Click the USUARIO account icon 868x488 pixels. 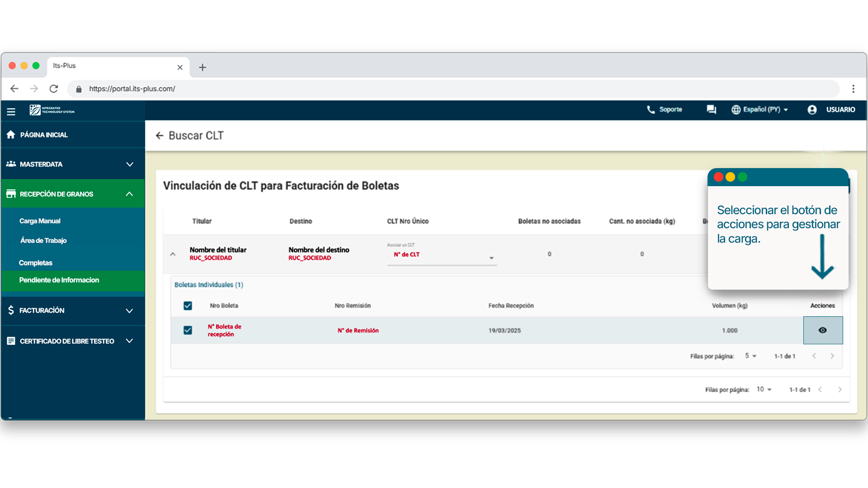click(x=812, y=110)
